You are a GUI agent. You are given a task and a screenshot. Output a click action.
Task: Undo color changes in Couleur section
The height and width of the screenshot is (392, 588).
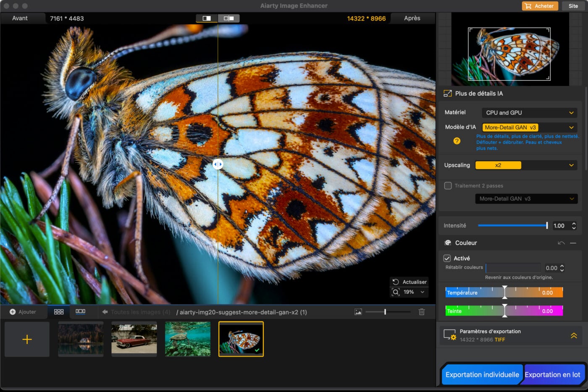tap(561, 243)
